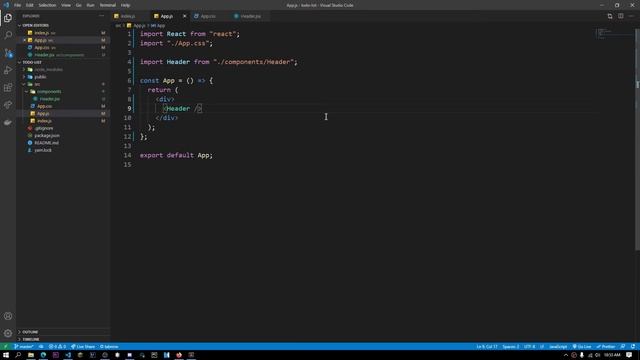Image resolution: width=640 pixels, height=360 pixels.
Task: Open README.md in the file tree
Action: click(x=46, y=143)
